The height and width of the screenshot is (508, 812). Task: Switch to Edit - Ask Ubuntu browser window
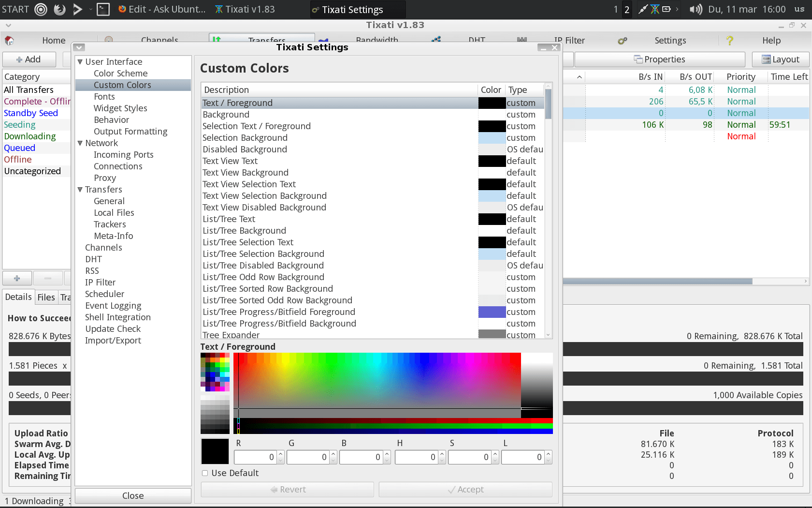(x=162, y=9)
